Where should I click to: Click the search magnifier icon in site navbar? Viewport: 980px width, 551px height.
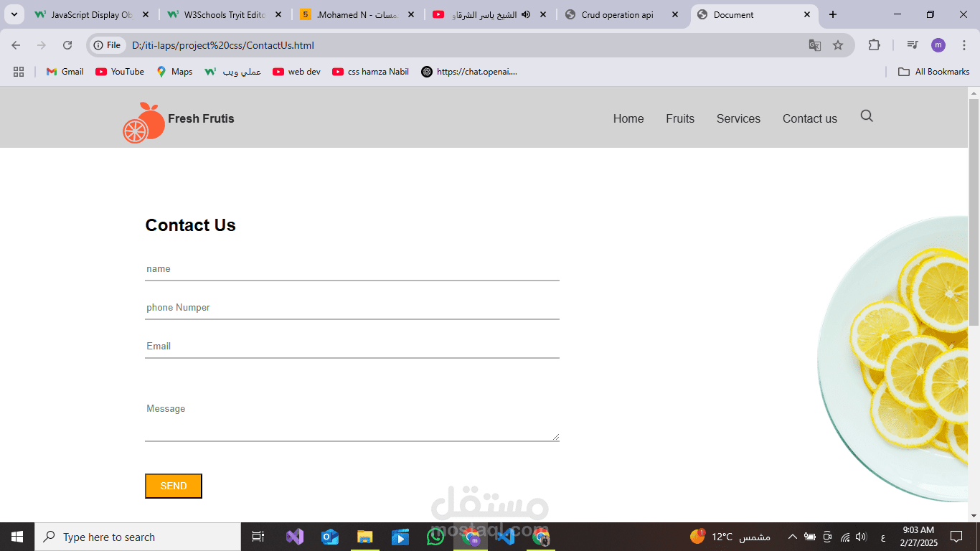tap(867, 116)
